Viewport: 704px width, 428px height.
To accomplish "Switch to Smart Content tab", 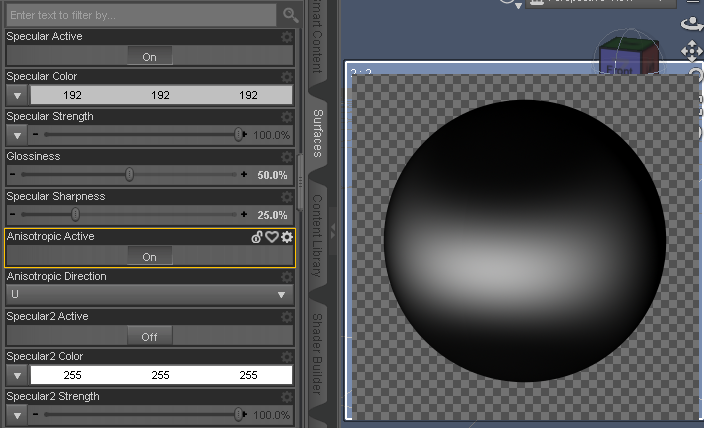I will (317, 38).
